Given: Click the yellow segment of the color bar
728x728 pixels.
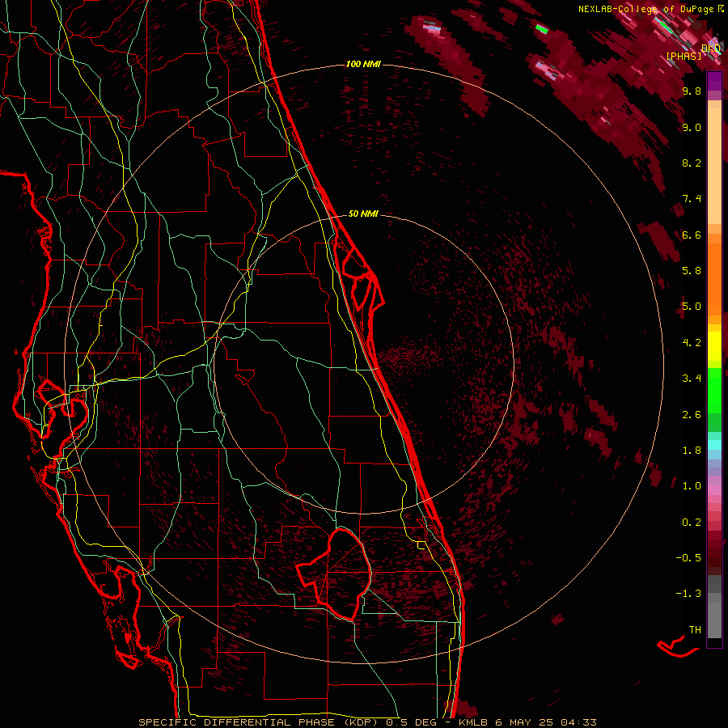Looking at the screenshot, I should 714,346.
